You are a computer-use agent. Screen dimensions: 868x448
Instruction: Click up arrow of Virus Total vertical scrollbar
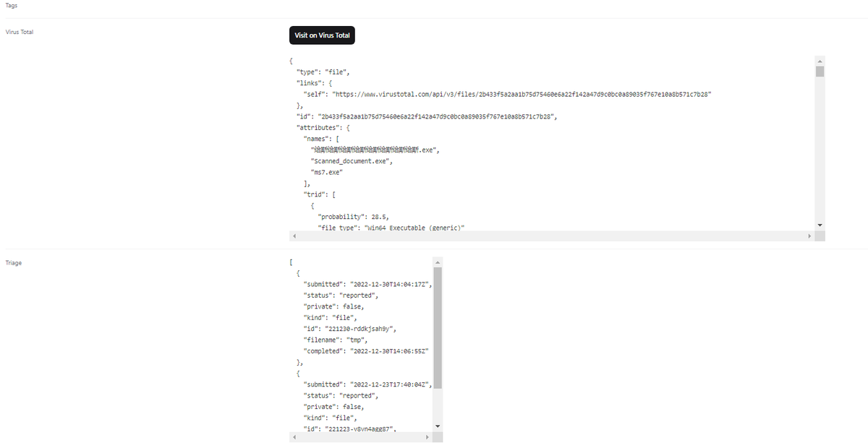[x=820, y=60]
